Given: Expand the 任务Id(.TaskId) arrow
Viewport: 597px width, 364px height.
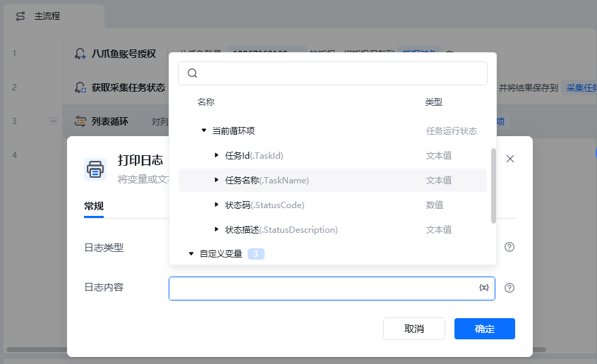Looking at the screenshot, I should (x=216, y=155).
